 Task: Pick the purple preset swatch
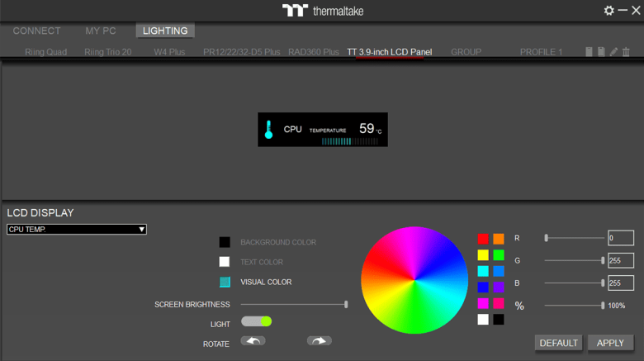[x=499, y=287]
